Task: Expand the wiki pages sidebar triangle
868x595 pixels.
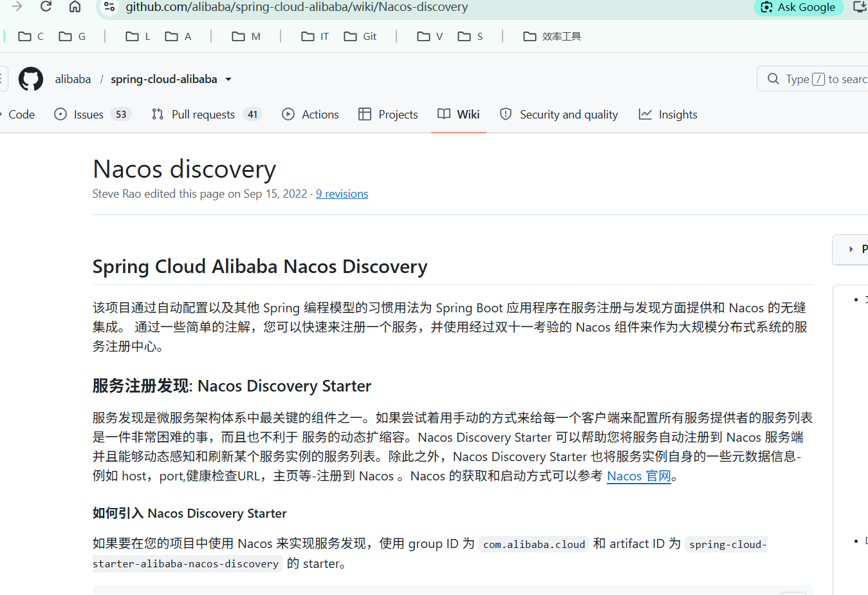Action: click(851, 249)
